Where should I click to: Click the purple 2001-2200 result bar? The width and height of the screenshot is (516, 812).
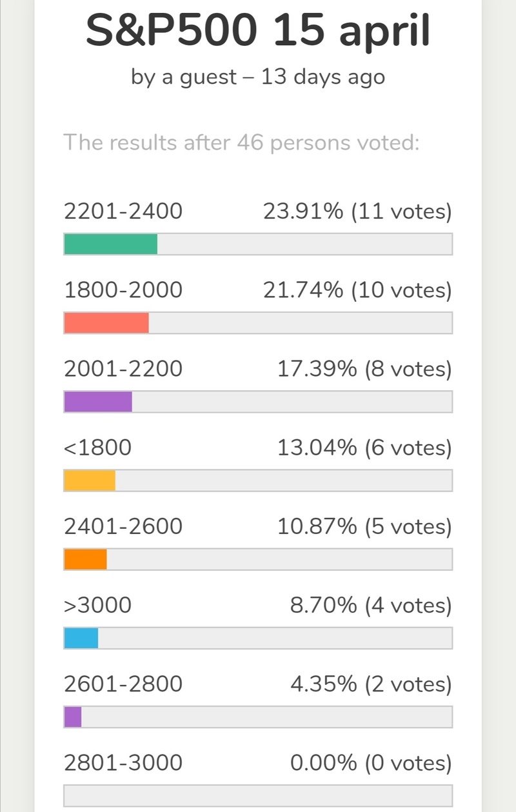click(x=98, y=401)
